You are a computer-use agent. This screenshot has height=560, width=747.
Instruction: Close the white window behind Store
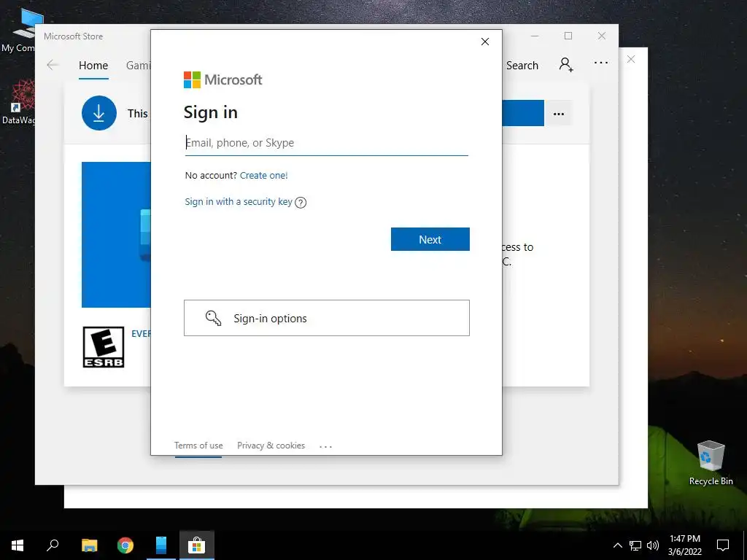coord(631,59)
